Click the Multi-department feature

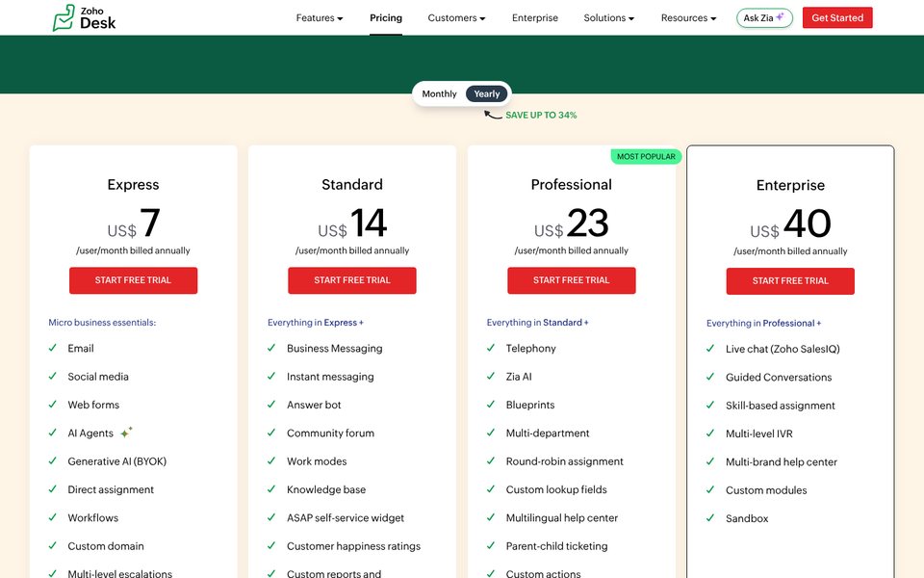tap(548, 433)
